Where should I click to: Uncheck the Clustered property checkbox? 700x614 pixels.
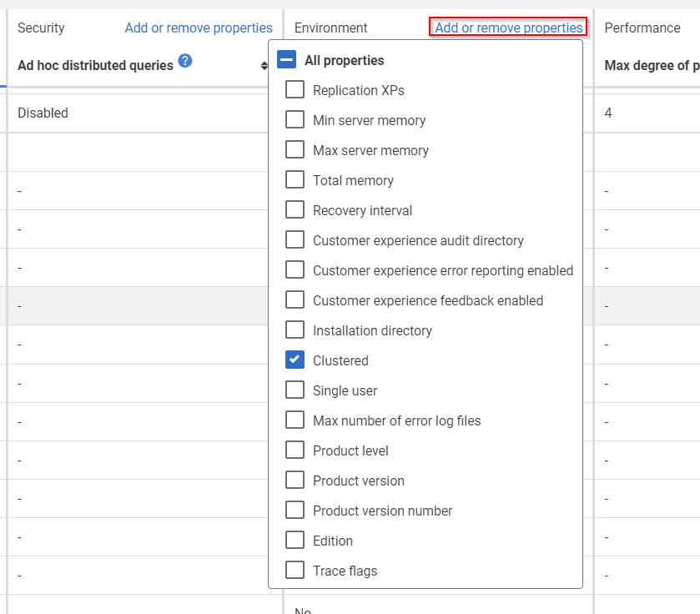coord(295,360)
